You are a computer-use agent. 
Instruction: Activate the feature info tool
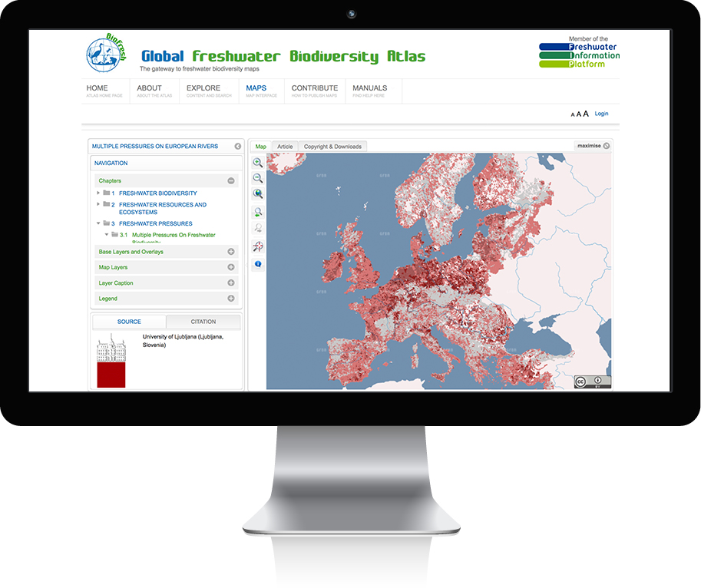(x=258, y=263)
